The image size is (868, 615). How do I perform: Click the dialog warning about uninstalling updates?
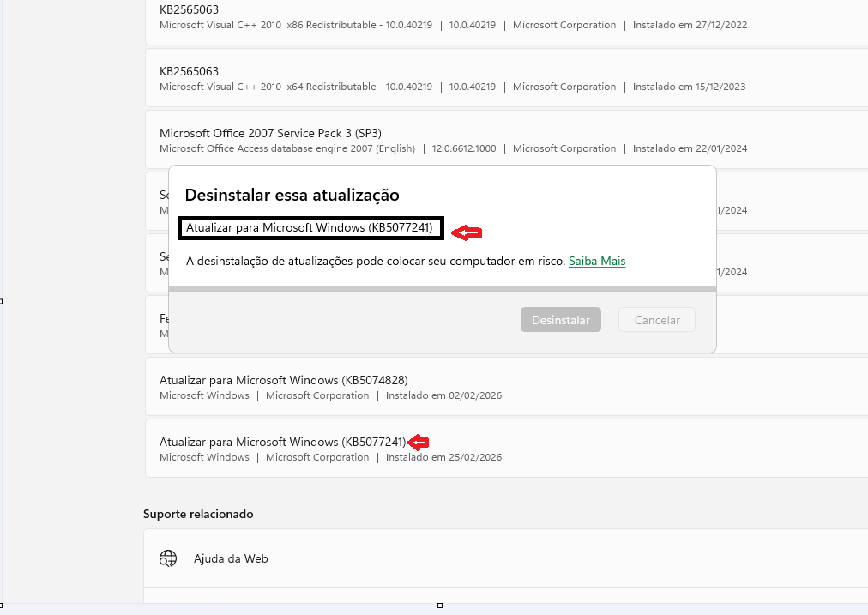pos(376,262)
